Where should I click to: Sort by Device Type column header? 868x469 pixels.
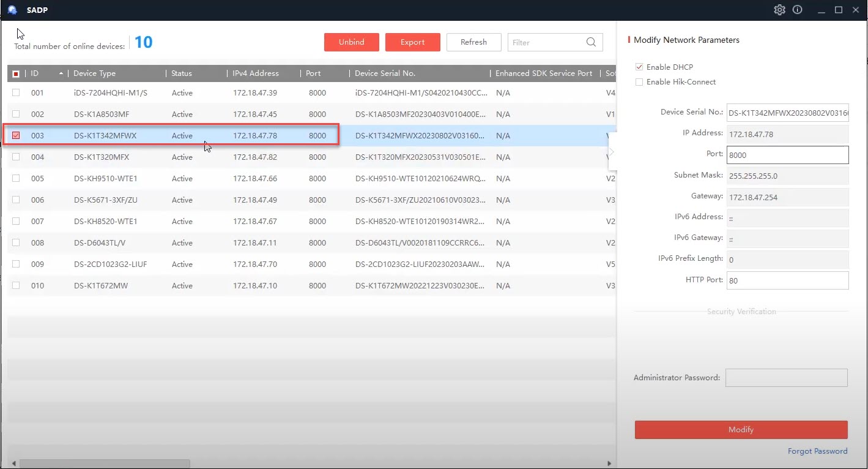(95, 73)
